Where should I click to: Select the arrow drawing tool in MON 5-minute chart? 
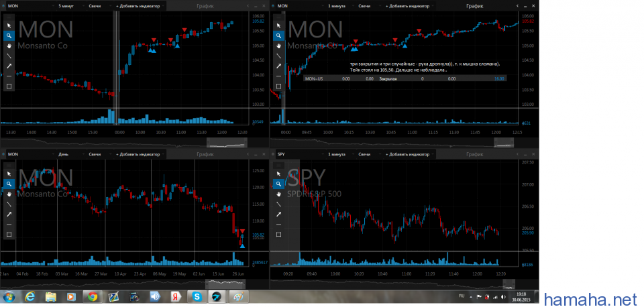(x=9, y=66)
